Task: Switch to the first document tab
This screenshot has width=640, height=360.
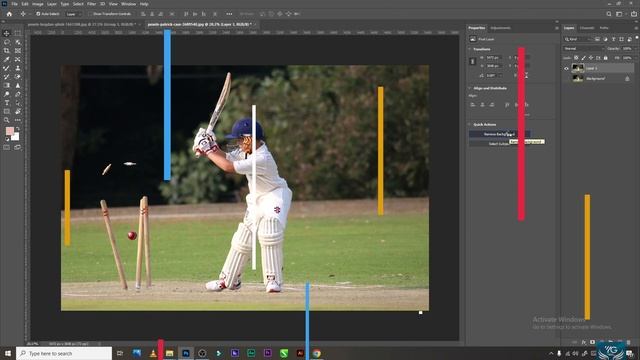Action: [x=81, y=24]
